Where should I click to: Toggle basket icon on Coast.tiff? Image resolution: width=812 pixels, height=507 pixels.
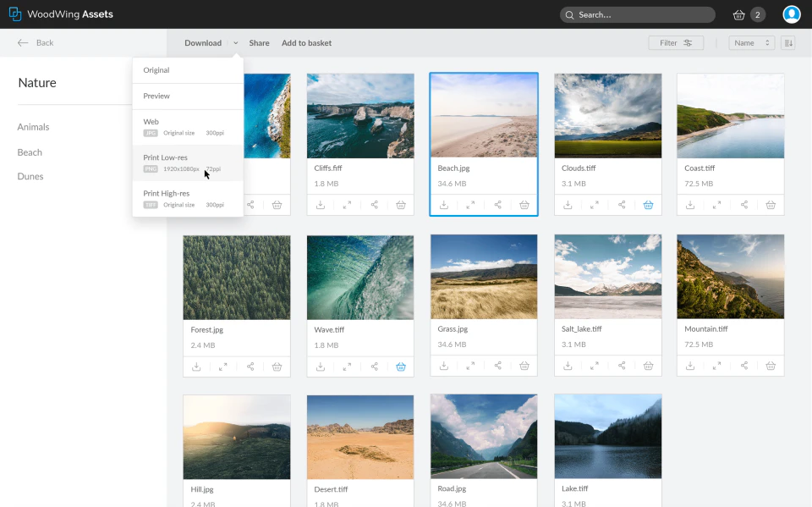(771, 205)
